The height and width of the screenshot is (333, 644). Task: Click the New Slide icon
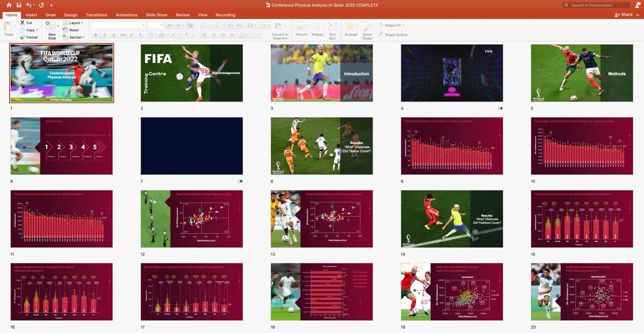pyautogui.click(x=51, y=26)
